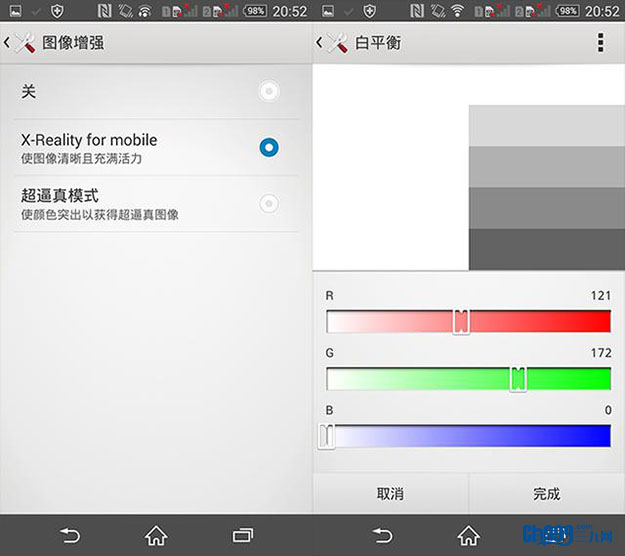Tap the 98% battery indicator on right screen
625x556 pixels.
tap(568, 11)
